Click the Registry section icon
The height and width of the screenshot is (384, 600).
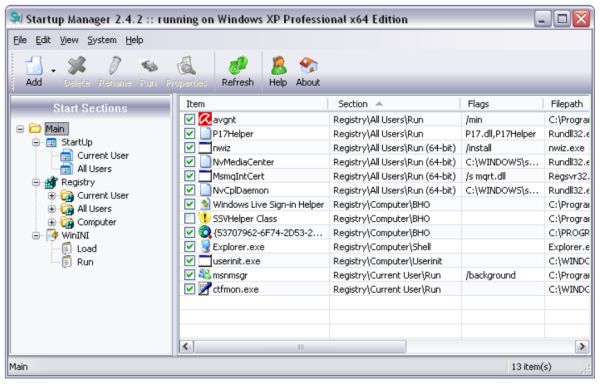point(51,182)
